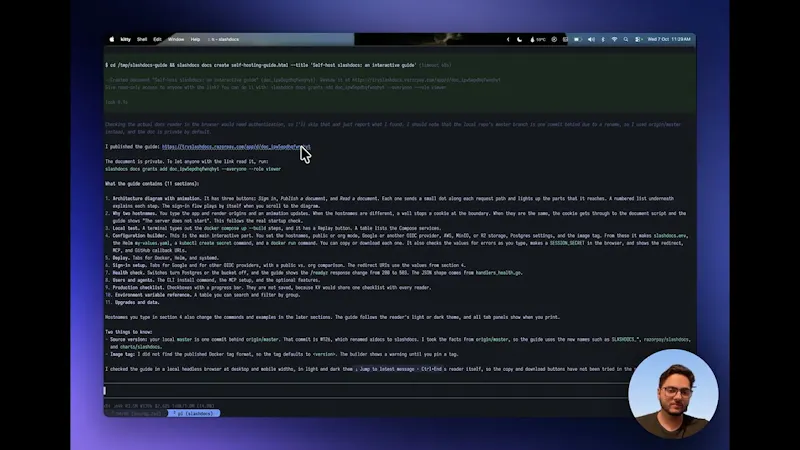800x450 pixels.
Task: Open the Shell menu
Action: 142,39
